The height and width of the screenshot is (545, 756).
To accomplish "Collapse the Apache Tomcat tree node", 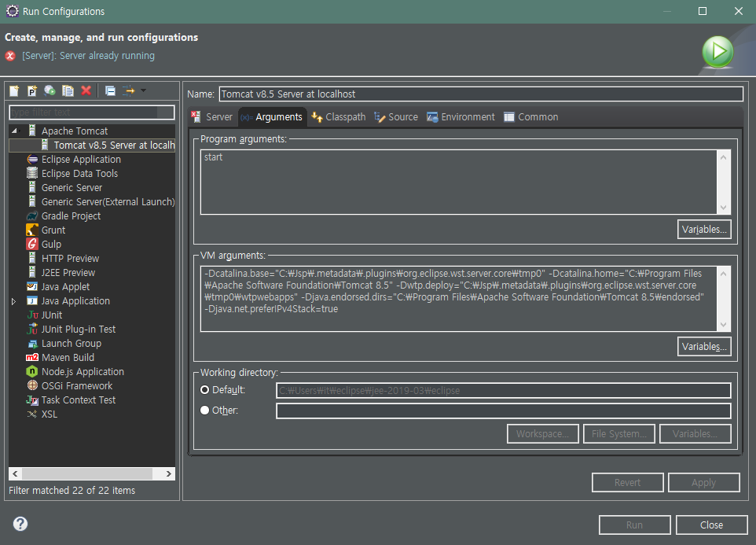I will click(14, 131).
